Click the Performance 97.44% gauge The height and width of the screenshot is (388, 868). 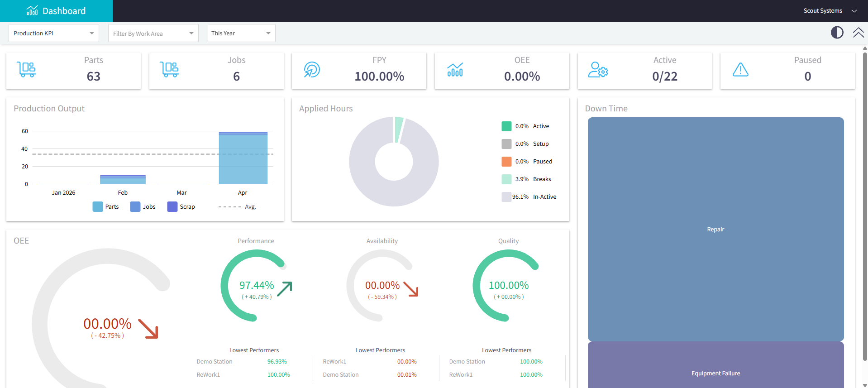257,286
